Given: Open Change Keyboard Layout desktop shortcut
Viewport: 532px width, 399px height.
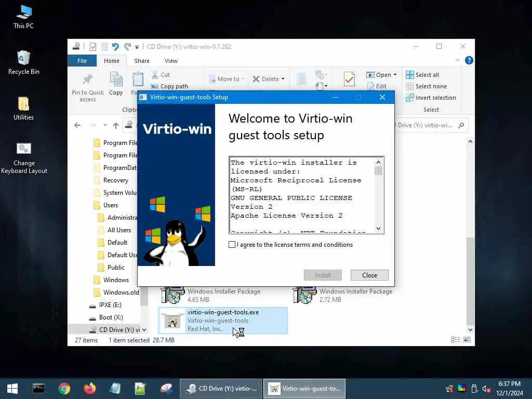Looking at the screenshot, I should (x=24, y=158).
